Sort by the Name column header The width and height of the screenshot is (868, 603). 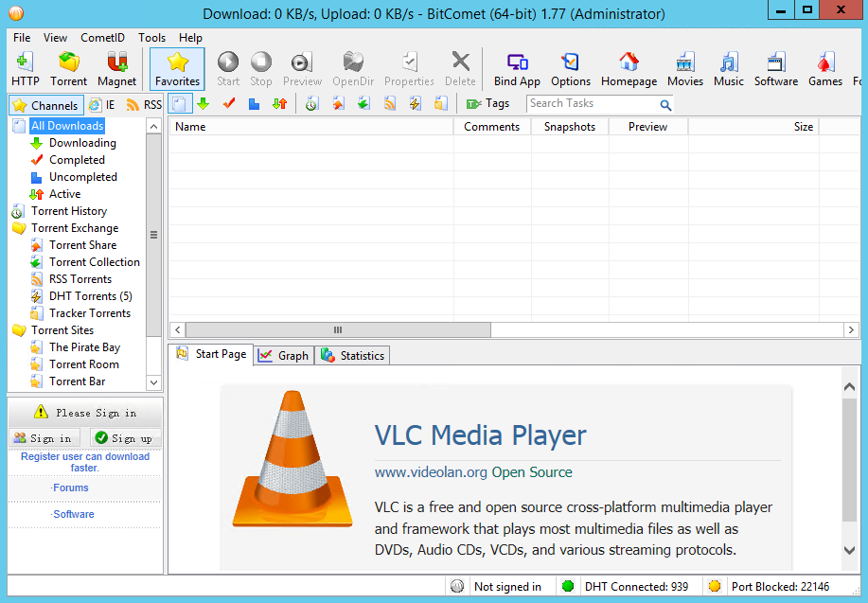[x=311, y=127]
